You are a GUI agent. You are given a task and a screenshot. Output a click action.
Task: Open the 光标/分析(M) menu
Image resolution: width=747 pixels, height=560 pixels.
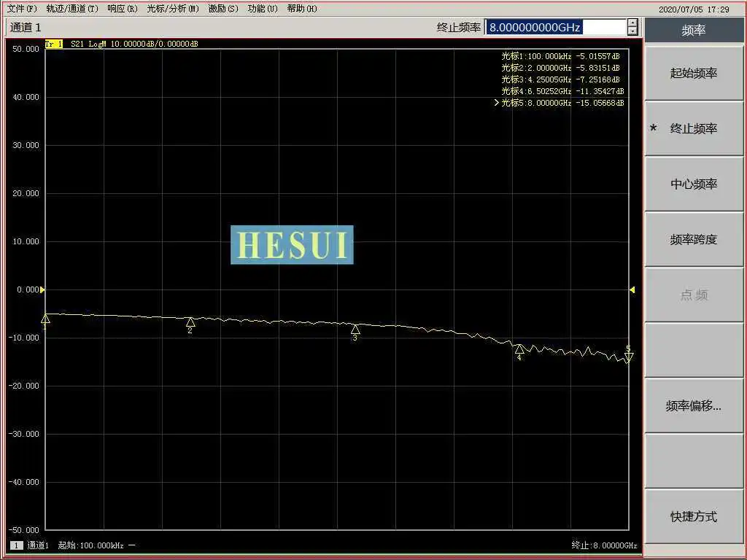coord(172,9)
